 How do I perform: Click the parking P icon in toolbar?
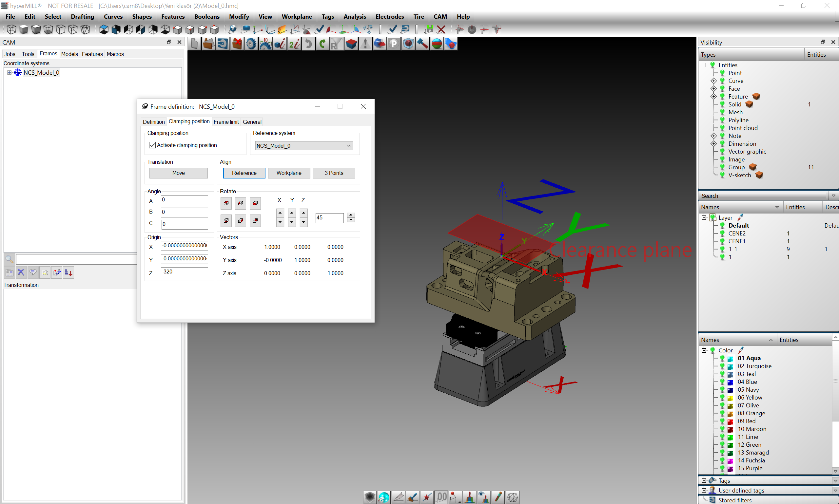pyautogui.click(x=394, y=44)
